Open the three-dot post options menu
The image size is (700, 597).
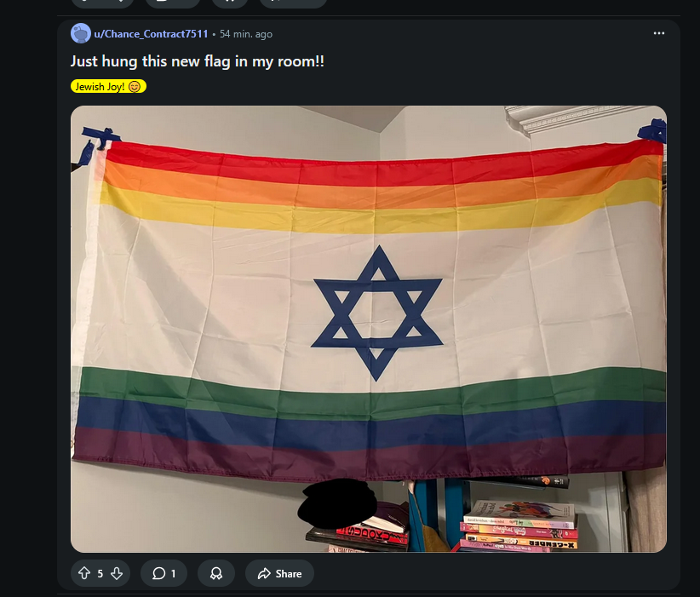(659, 33)
